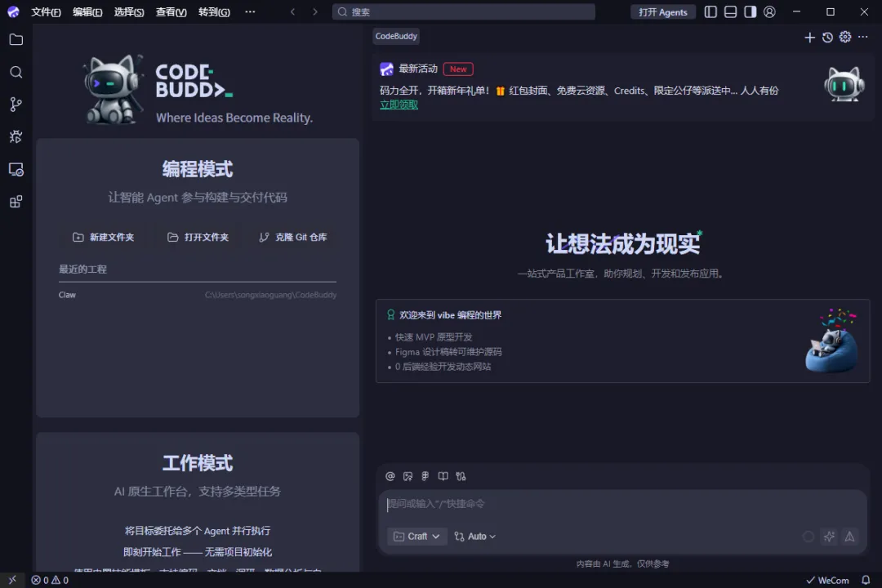Click the book knowledge icon above input

tap(443, 477)
